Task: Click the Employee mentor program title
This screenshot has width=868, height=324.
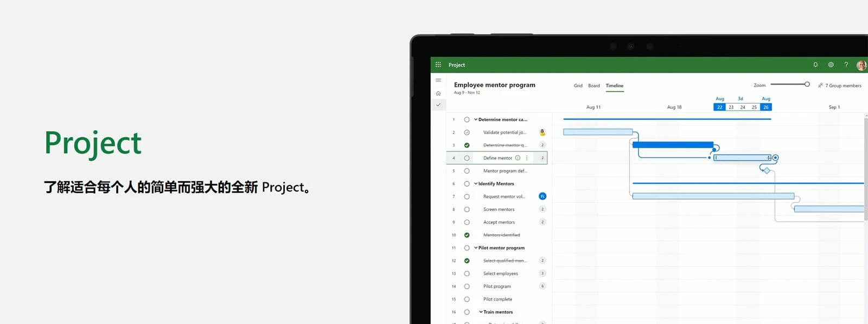Action: (495, 85)
